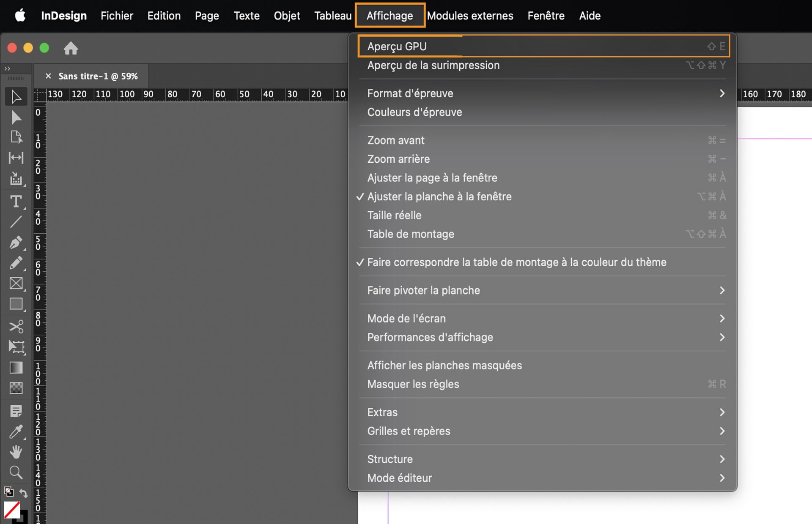Viewport: 812px width, 524px height.
Task: Pick the Direct Selection tool
Action: pyautogui.click(x=16, y=117)
